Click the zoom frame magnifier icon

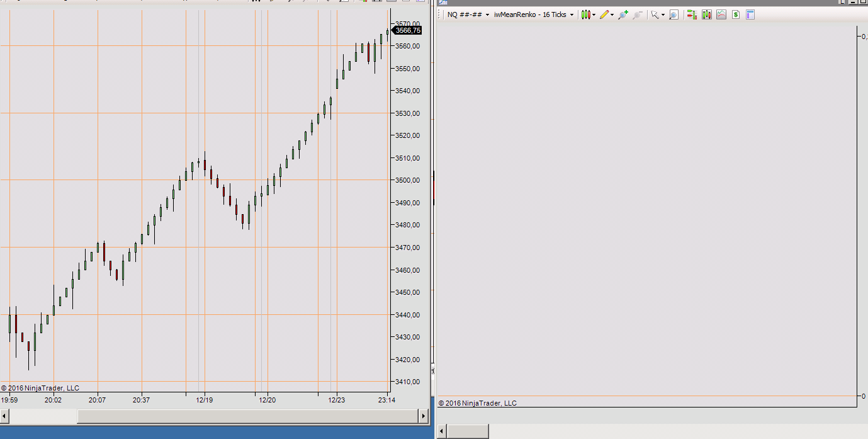point(674,14)
